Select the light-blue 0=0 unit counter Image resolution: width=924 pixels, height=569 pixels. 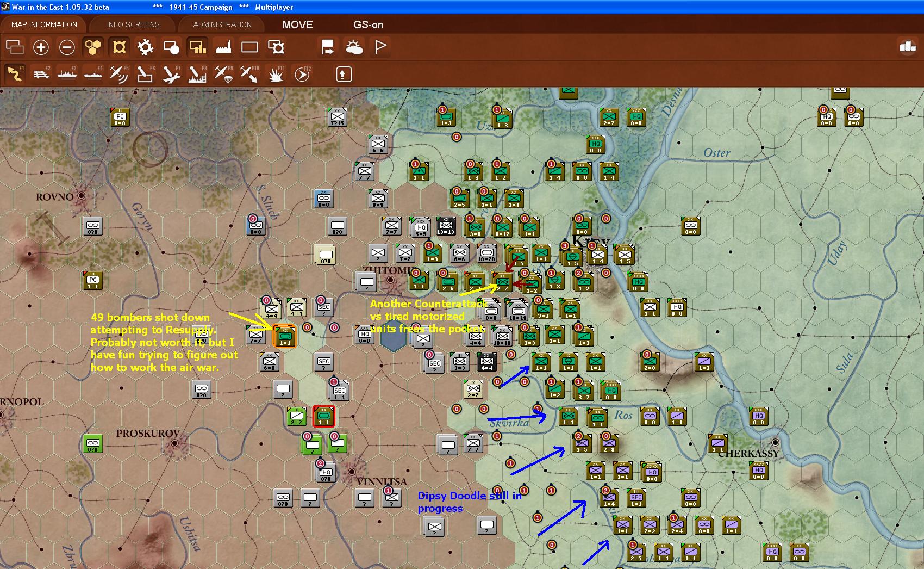(x=323, y=199)
